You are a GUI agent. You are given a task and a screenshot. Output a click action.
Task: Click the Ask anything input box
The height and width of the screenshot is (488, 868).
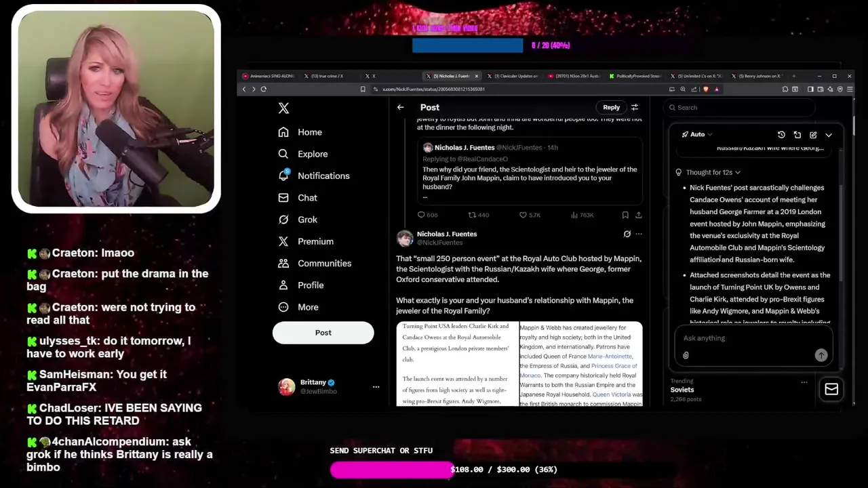click(753, 338)
